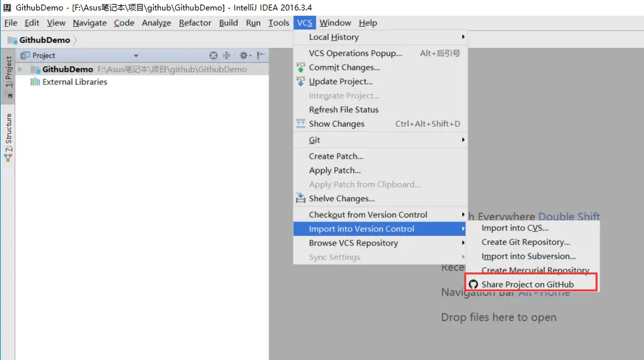
Task: Open the Z: Structure side tool tab
Action: [x=8, y=137]
